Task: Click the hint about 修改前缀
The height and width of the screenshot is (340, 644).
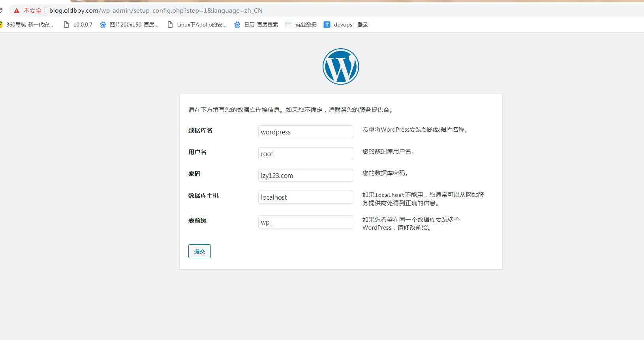Action: point(411,224)
